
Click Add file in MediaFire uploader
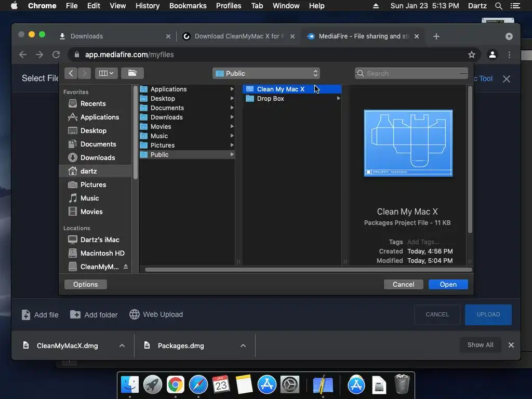tap(39, 315)
